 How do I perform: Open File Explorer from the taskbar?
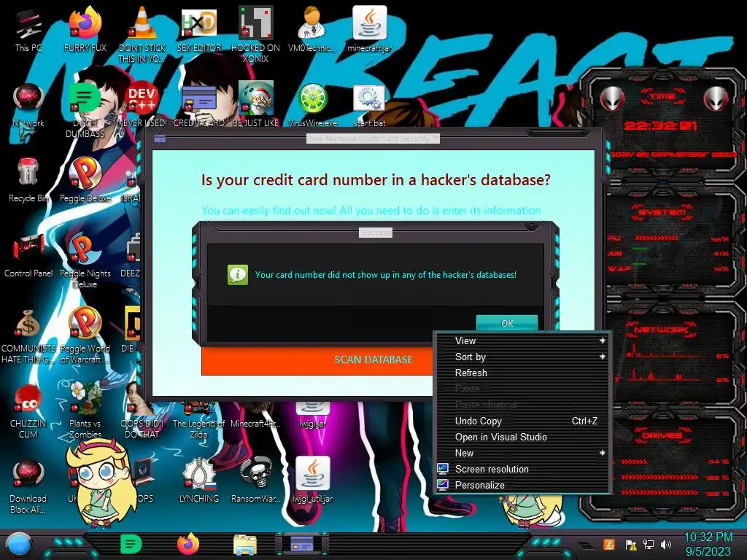245,545
